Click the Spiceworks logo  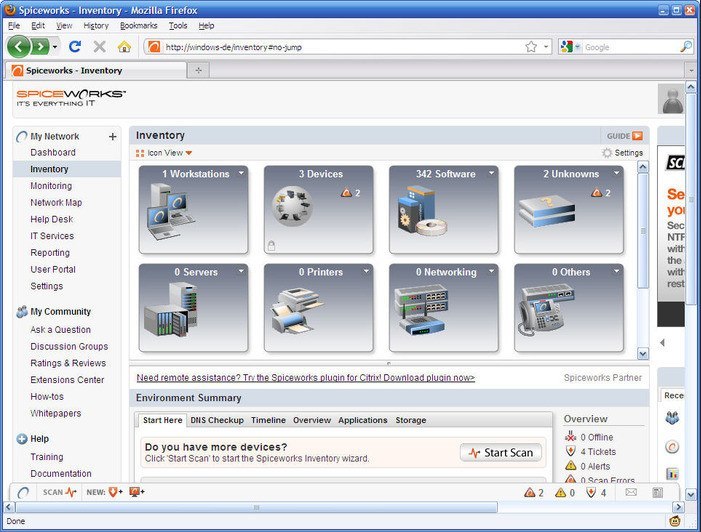71,98
